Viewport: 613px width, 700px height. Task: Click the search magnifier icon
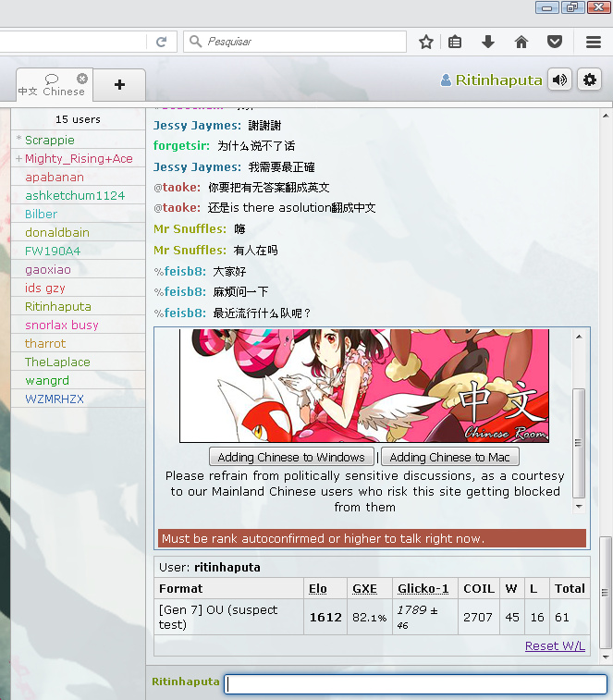click(x=195, y=42)
